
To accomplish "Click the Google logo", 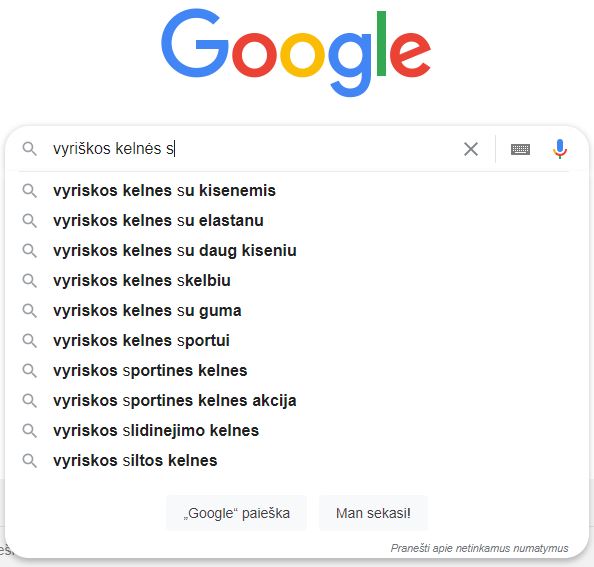I will coord(296,52).
